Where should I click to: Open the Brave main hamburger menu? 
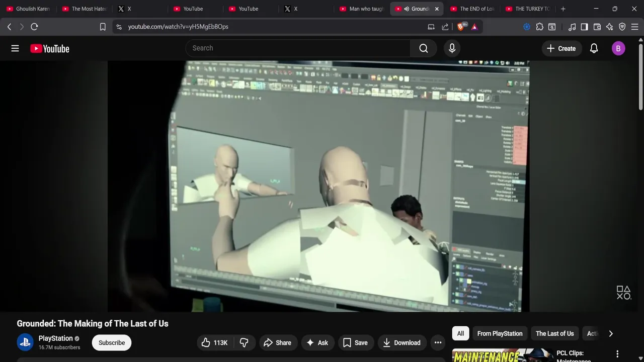[x=635, y=27]
